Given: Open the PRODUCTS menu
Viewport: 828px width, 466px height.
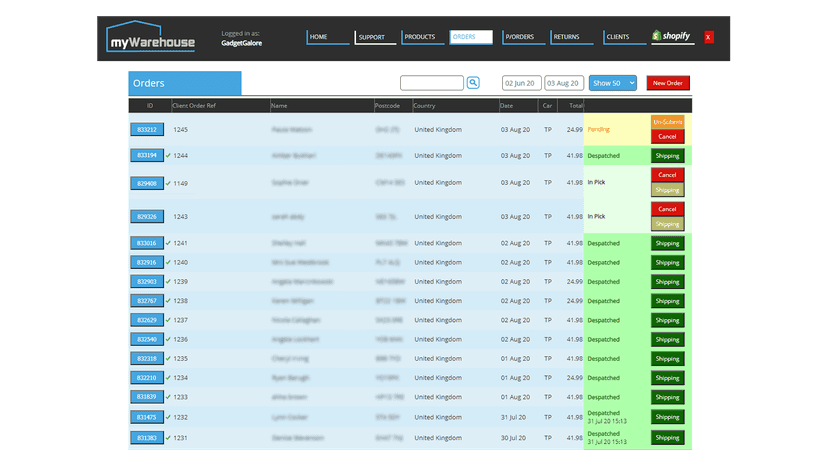Looking at the screenshot, I should (422, 37).
